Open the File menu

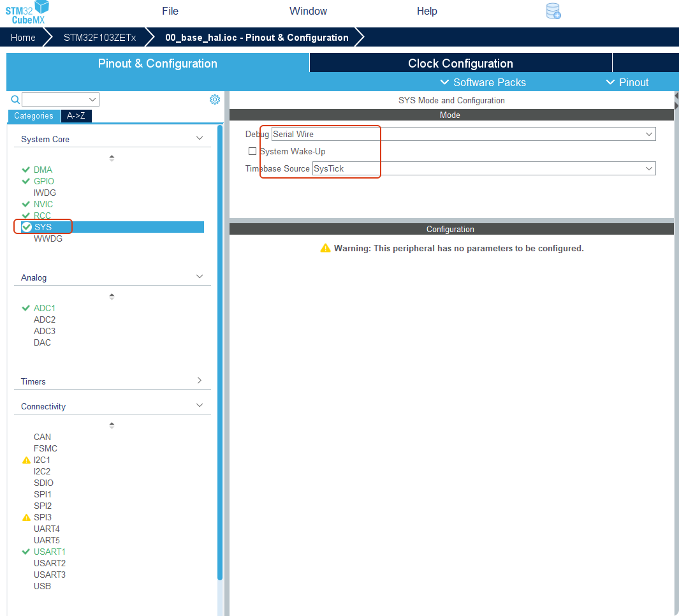[170, 11]
